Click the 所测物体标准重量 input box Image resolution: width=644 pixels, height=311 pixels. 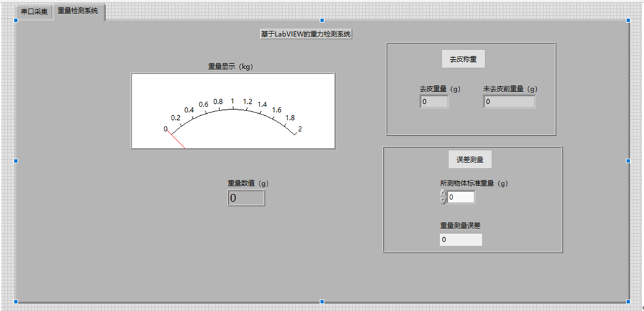[461, 197]
